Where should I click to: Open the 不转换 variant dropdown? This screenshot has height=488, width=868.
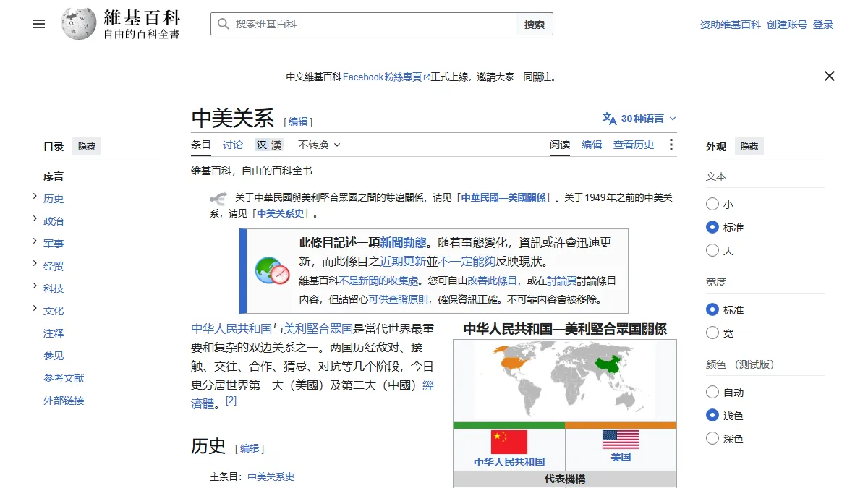[x=319, y=145]
